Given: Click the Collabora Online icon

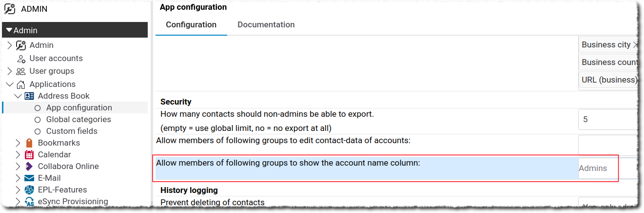Looking at the screenshot, I should click(29, 167).
